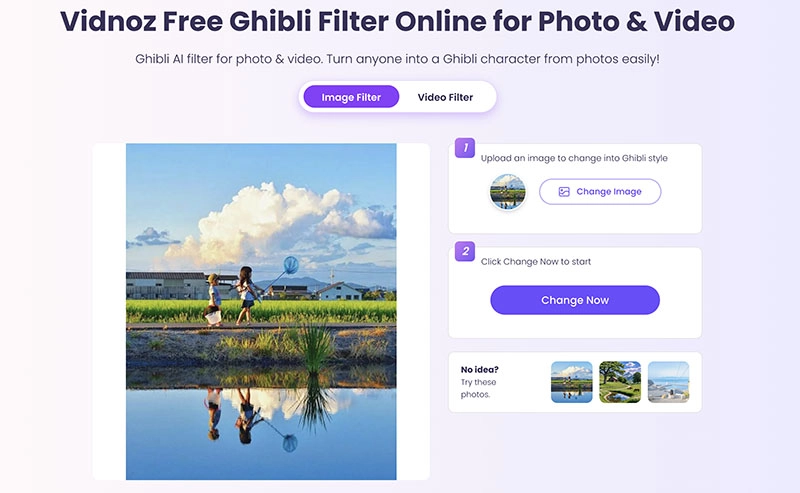Switch to the Video Filter tab
The image size is (800, 493).
click(445, 97)
